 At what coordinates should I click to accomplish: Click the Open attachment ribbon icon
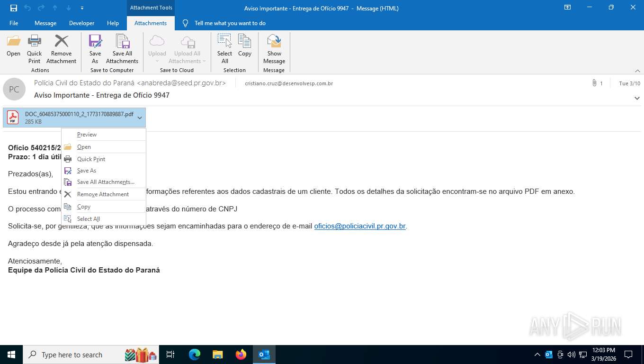pos(14,46)
